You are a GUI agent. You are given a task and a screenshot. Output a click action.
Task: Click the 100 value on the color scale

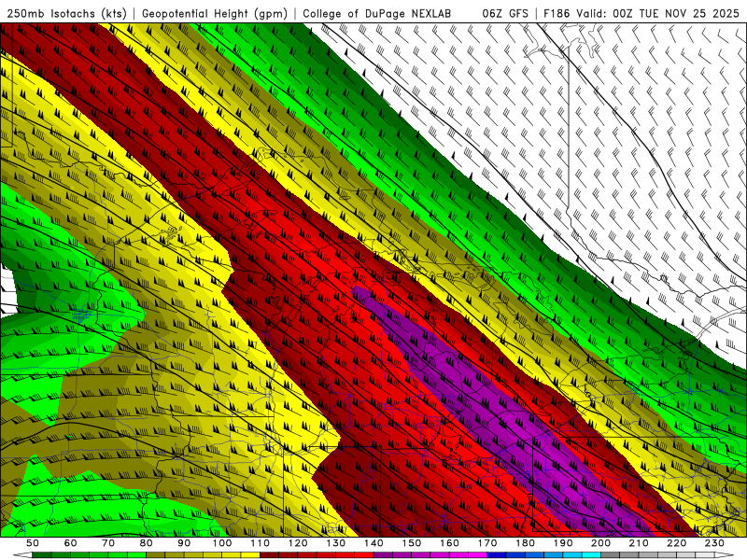pyautogui.click(x=222, y=543)
